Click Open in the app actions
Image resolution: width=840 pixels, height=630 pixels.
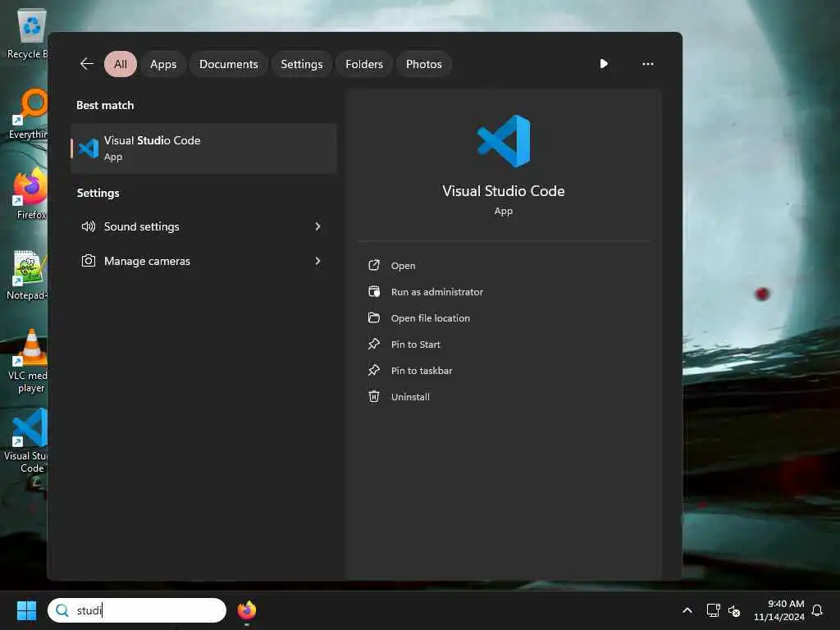point(403,266)
